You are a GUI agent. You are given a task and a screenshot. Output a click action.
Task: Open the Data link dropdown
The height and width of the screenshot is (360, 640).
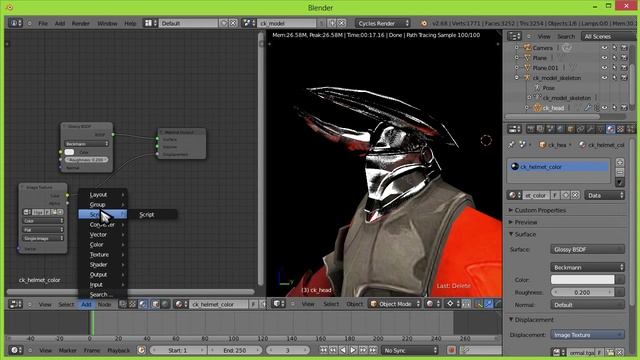coord(604,195)
